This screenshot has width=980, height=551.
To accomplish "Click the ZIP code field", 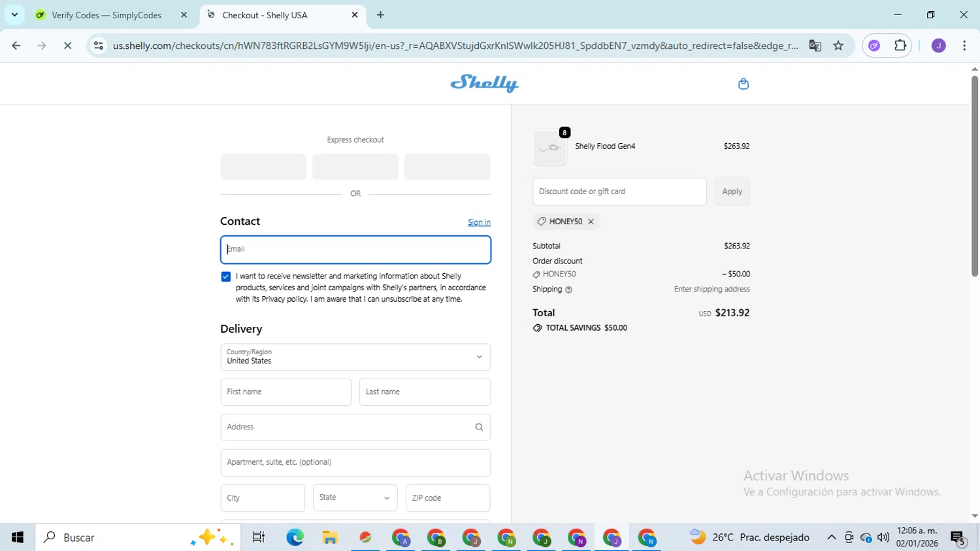I will click(x=448, y=498).
